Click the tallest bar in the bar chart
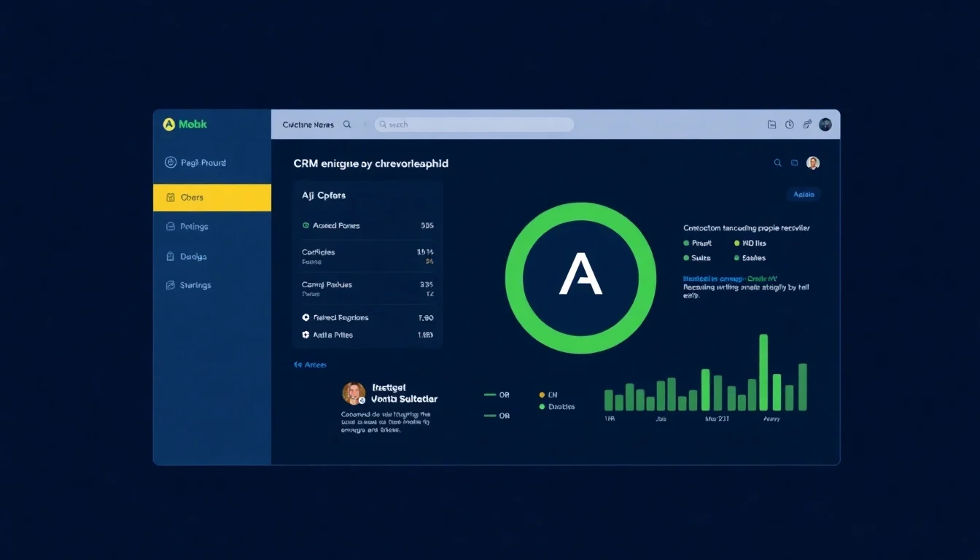Screen dimensions: 980x560 pyautogui.click(x=763, y=373)
